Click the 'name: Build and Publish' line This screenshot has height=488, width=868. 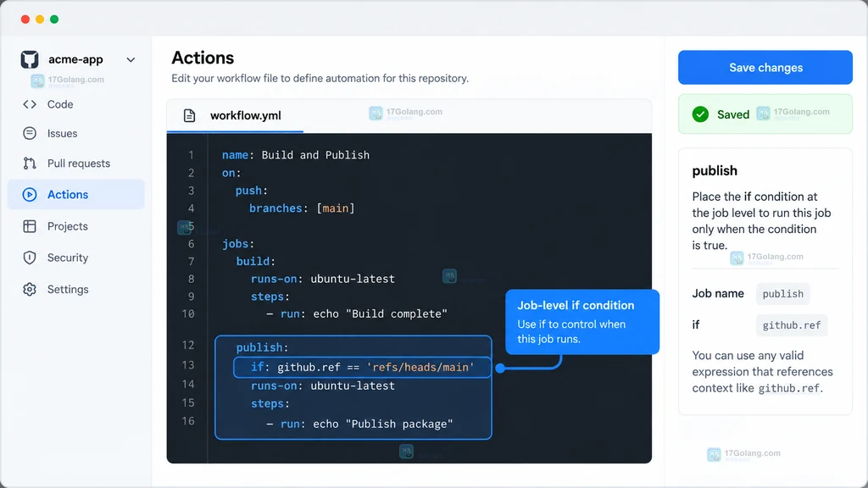pos(296,155)
